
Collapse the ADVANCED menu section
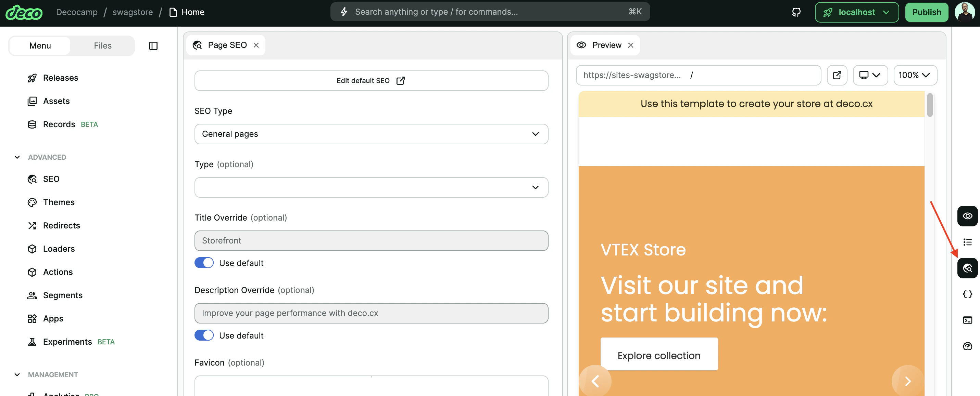tap(17, 157)
